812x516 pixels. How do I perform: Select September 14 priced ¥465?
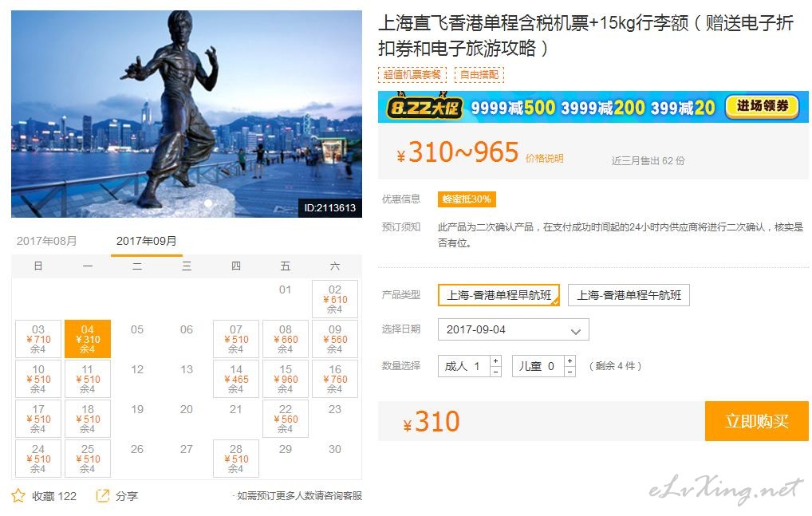click(x=236, y=379)
